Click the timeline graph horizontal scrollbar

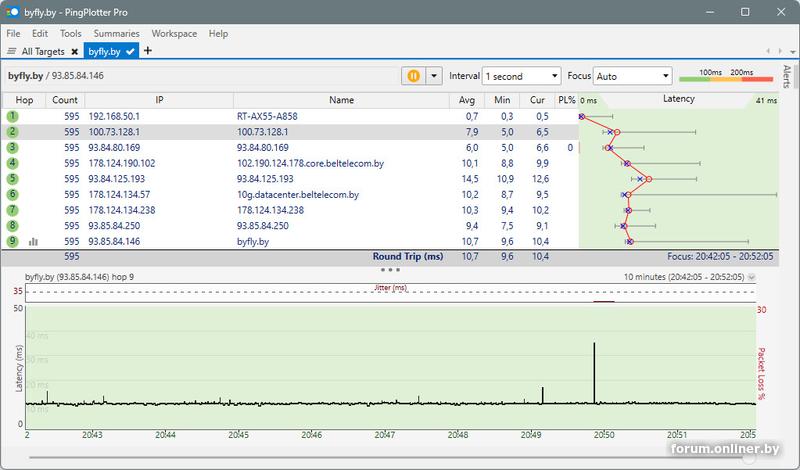click(x=390, y=456)
